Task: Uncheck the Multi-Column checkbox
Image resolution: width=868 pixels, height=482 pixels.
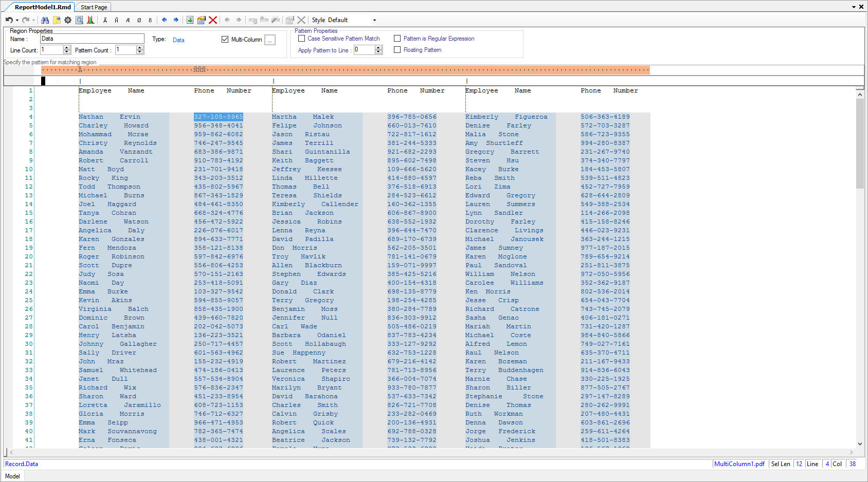Action: pos(225,40)
